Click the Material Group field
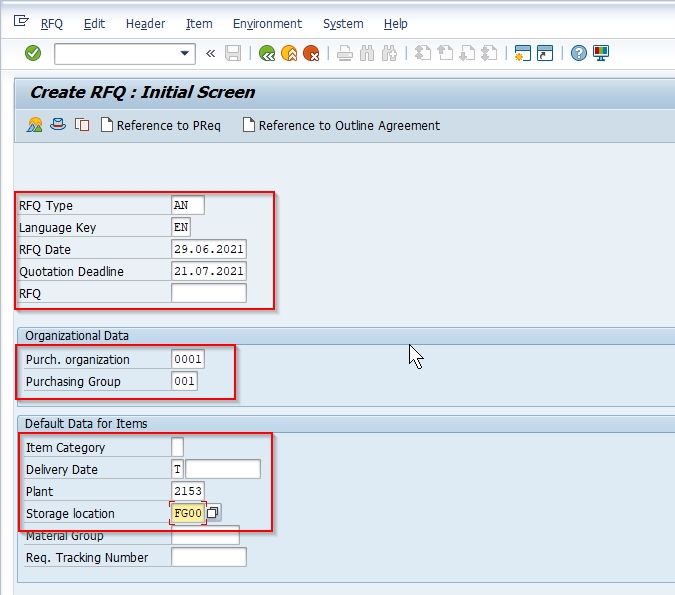This screenshot has height=595, width=675. coord(205,535)
